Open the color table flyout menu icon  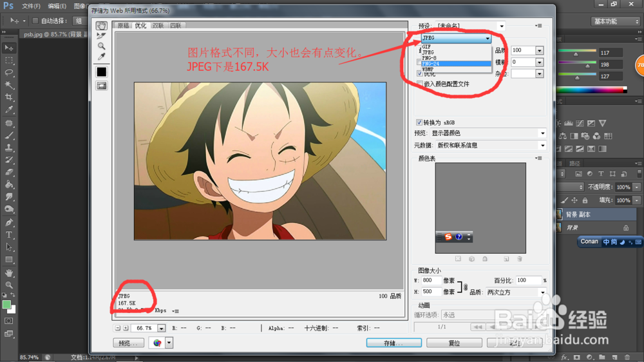(538, 158)
